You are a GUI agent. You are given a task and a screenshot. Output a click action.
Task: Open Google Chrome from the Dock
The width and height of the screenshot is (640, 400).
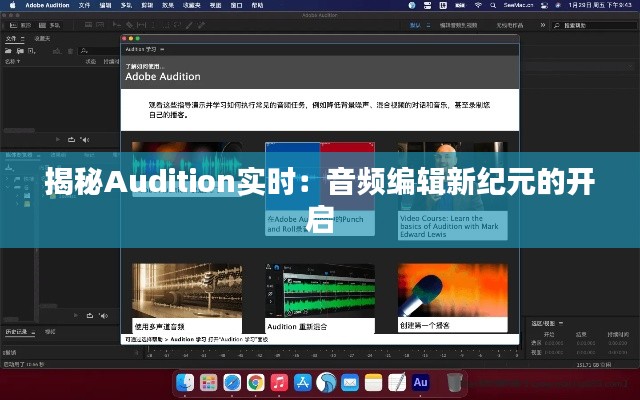[256, 382]
